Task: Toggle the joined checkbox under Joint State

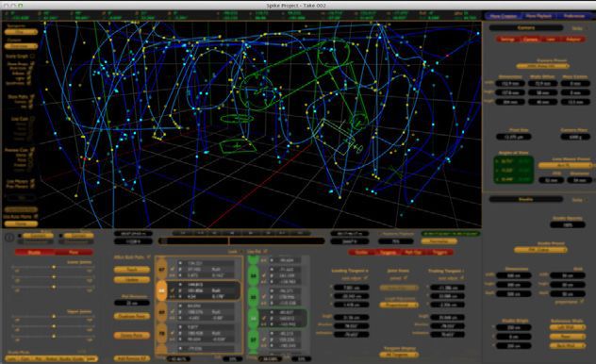Action: (x=406, y=278)
